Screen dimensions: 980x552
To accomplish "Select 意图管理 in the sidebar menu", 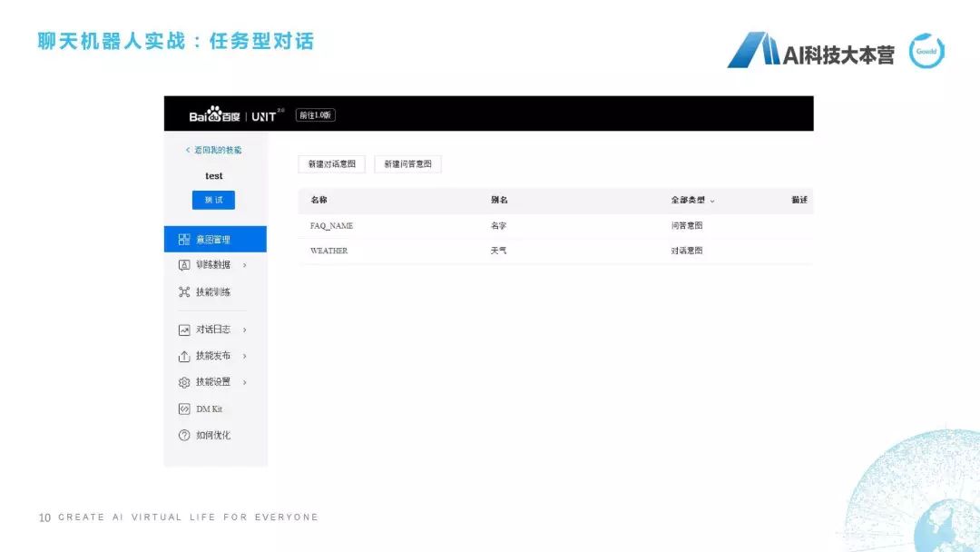I will point(215,240).
